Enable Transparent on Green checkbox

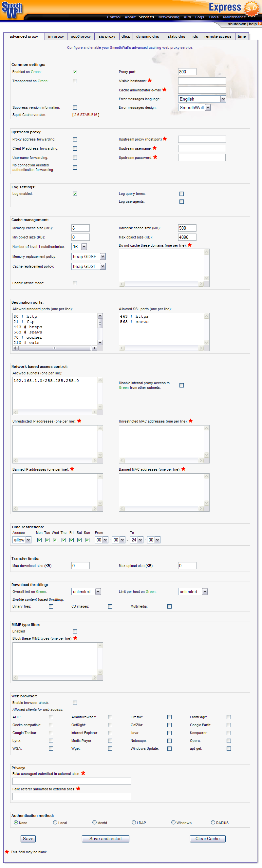click(x=75, y=81)
